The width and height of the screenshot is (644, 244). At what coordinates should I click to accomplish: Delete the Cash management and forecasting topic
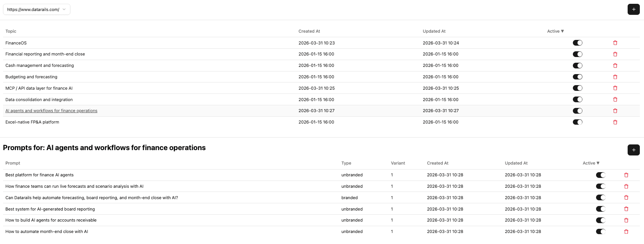(x=615, y=66)
